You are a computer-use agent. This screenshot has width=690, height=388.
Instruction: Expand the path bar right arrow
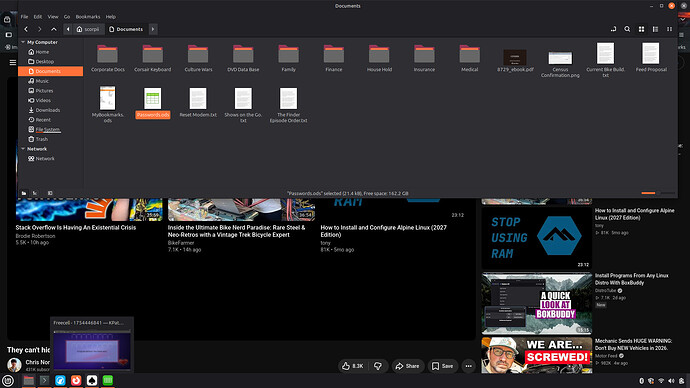coord(153,29)
